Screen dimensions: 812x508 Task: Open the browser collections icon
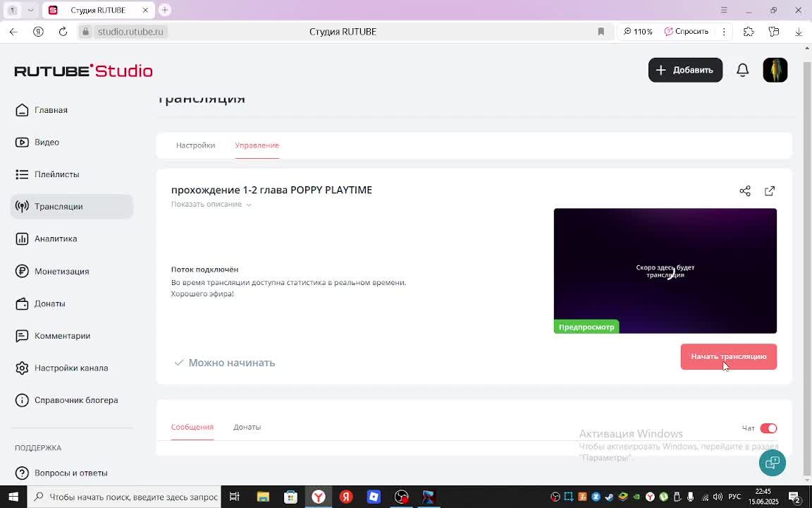(774, 32)
